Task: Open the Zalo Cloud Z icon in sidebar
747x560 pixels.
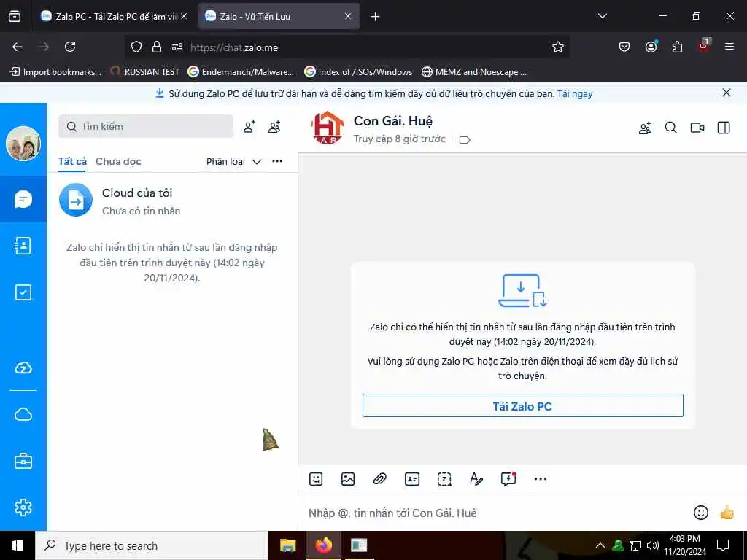Action: click(23, 367)
